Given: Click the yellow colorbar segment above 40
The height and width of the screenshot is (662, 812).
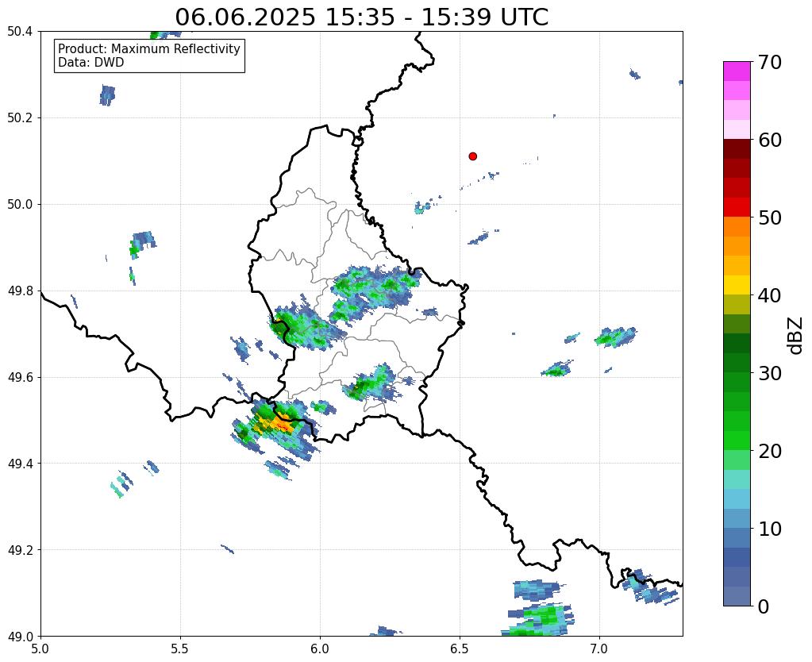Looking at the screenshot, I should coord(737,285).
